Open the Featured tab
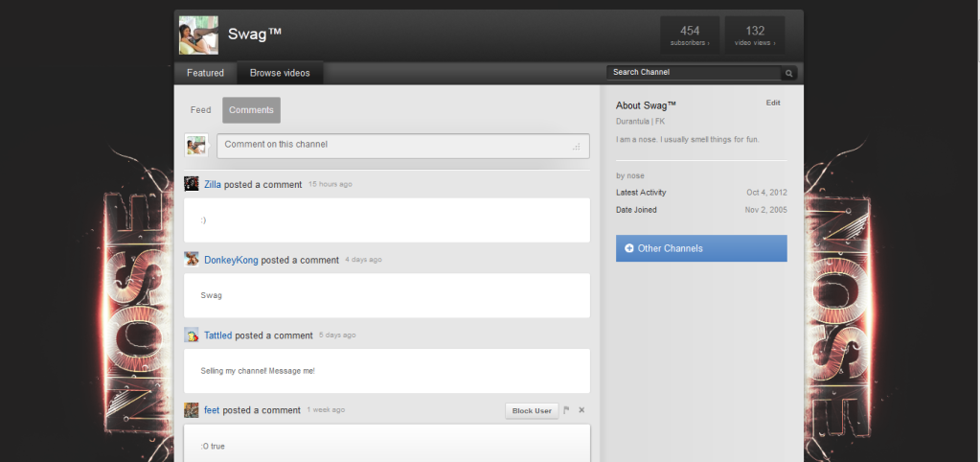 coord(205,73)
